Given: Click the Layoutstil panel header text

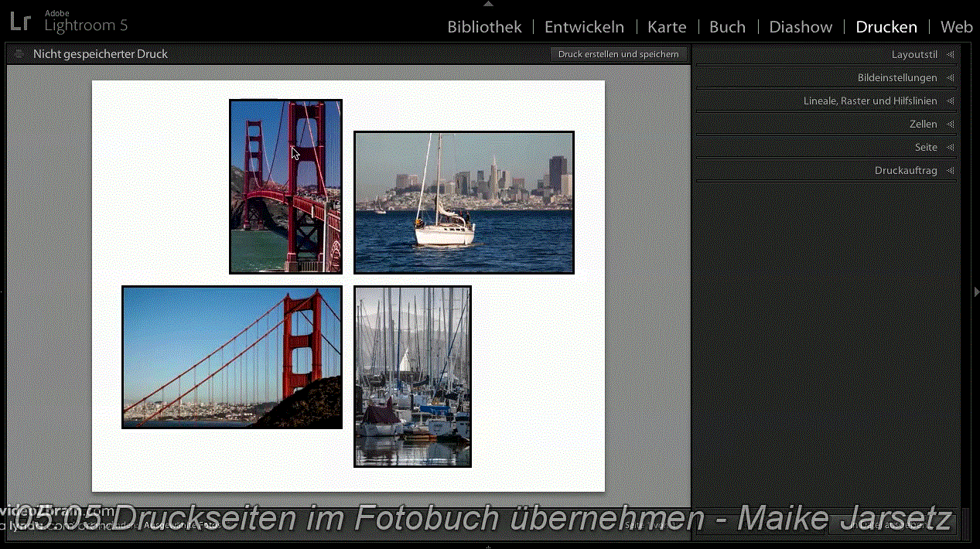Looking at the screenshot, I should [x=914, y=55].
